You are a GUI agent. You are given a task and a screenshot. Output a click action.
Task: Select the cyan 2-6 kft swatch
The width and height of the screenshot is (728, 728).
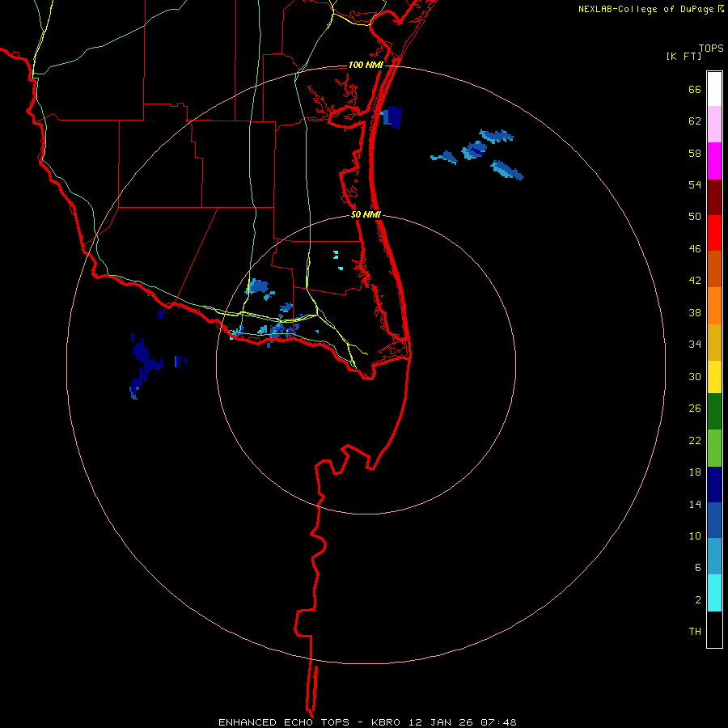click(x=714, y=593)
